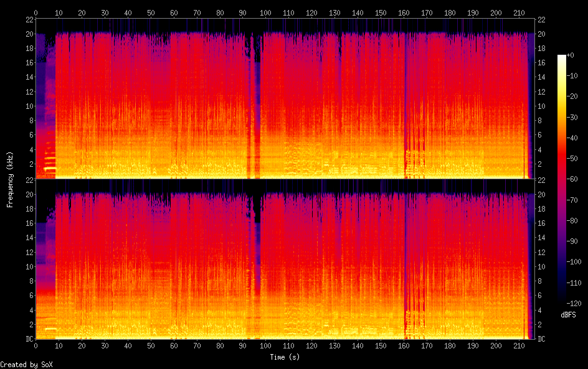The height and width of the screenshot is (369, 588).
Task: Click the dark bottom of the color bar
Action: (x=562, y=301)
